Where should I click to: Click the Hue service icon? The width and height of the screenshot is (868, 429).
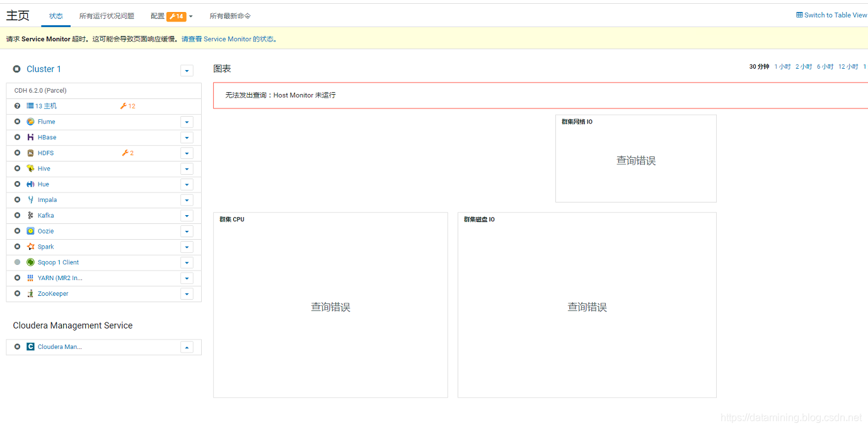[30, 184]
